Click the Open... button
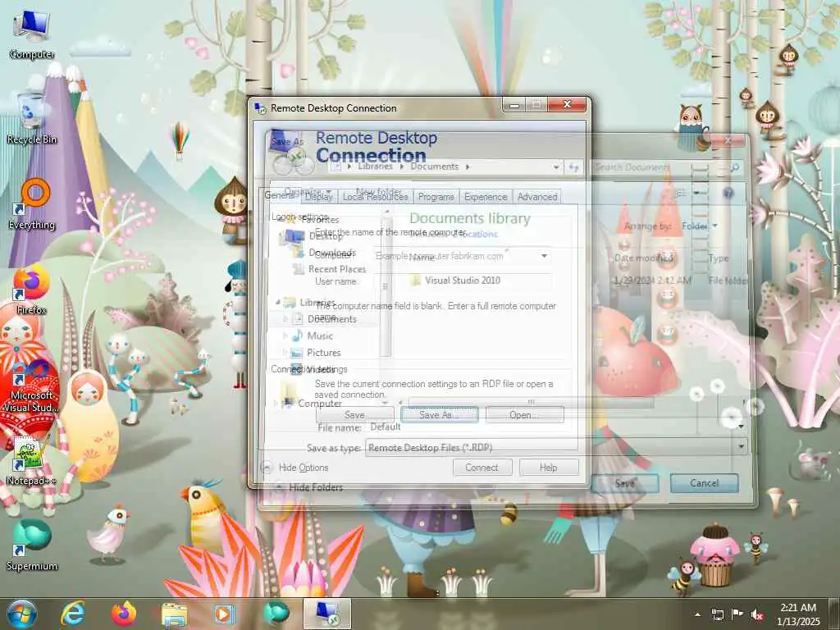This screenshot has width=840, height=630. pyautogui.click(x=524, y=415)
